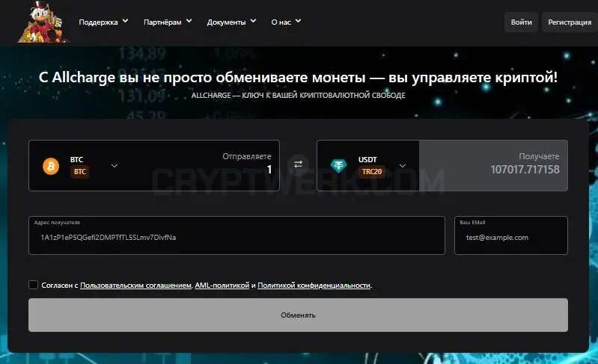Expand chevron next to Поддержка
The image size is (598, 364).
[125, 21]
